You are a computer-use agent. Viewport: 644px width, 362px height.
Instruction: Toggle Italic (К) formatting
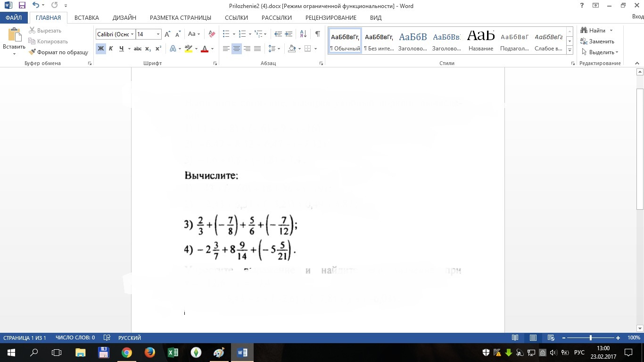pyautogui.click(x=111, y=49)
